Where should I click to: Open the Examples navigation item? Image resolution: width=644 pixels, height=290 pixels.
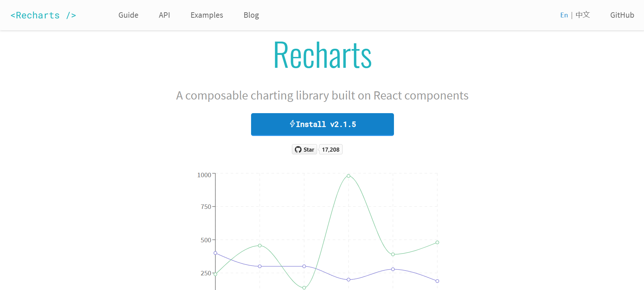(x=207, y=15)
